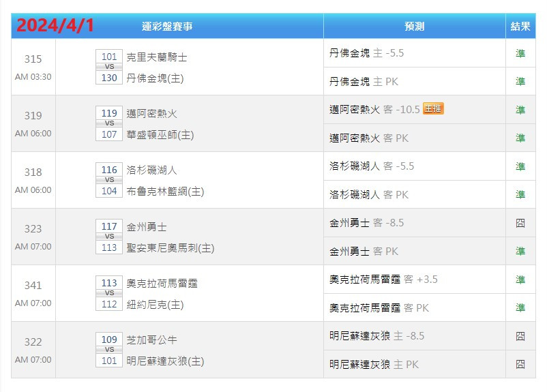Click 囧 result for 金州勇士 客 -8.5

point(520,223)
